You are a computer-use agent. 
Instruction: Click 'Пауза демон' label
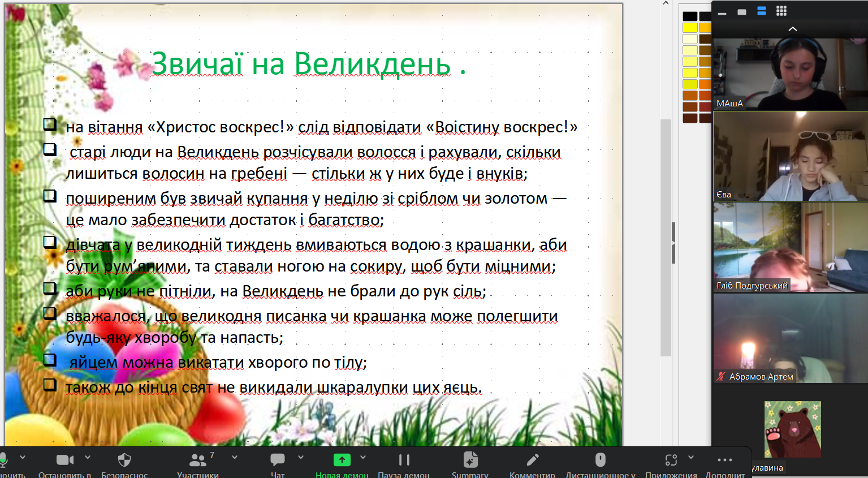pos(404,475)
